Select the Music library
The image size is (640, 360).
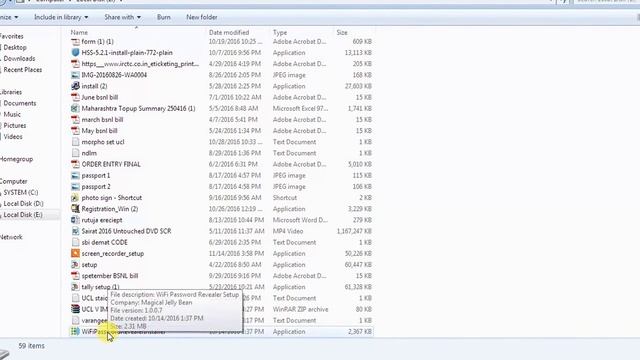click(12, 114)
